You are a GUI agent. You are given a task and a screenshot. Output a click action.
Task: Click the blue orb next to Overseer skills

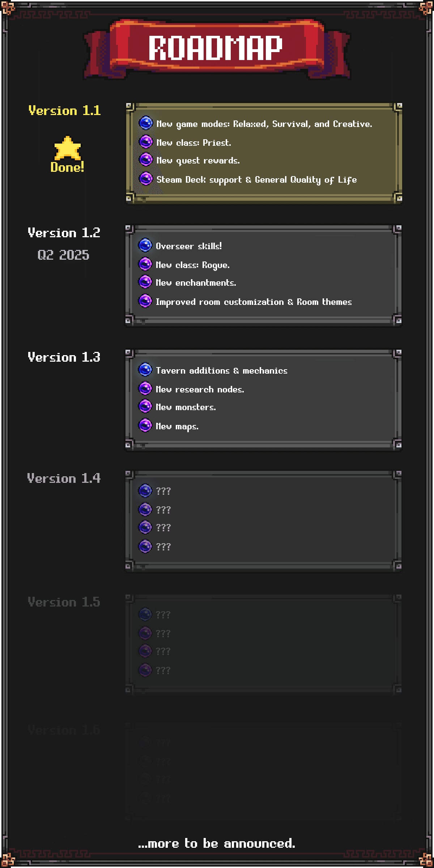tap(145, 245)
